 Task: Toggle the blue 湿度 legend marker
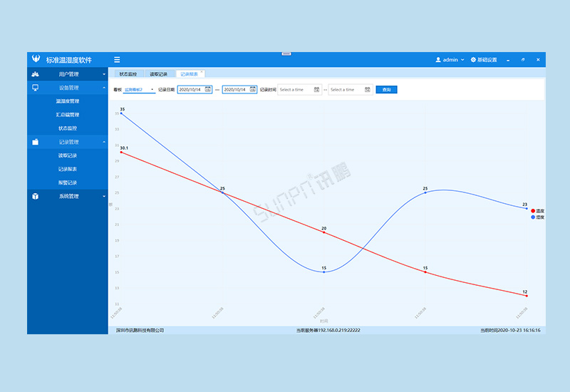tap(533, 217)
